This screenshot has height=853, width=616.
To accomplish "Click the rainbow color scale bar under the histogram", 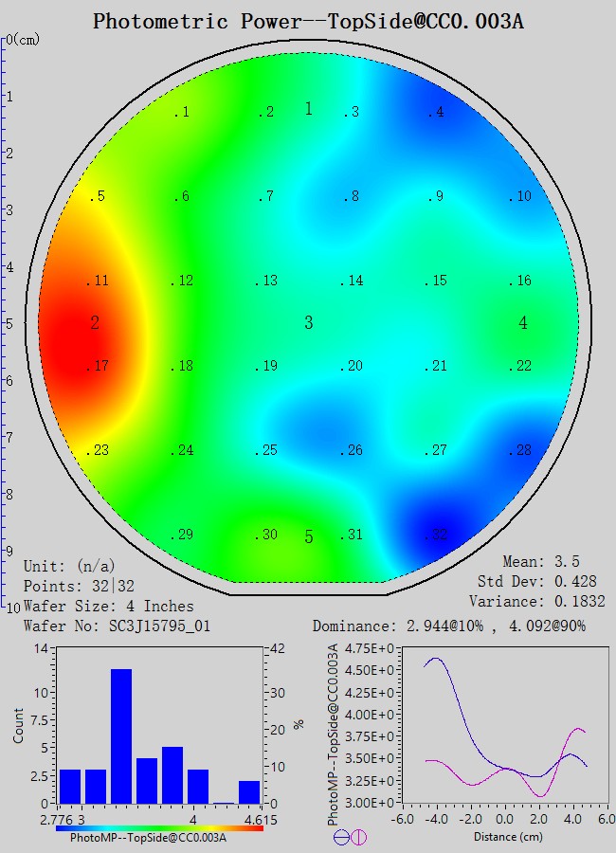I will coord(158,827).
